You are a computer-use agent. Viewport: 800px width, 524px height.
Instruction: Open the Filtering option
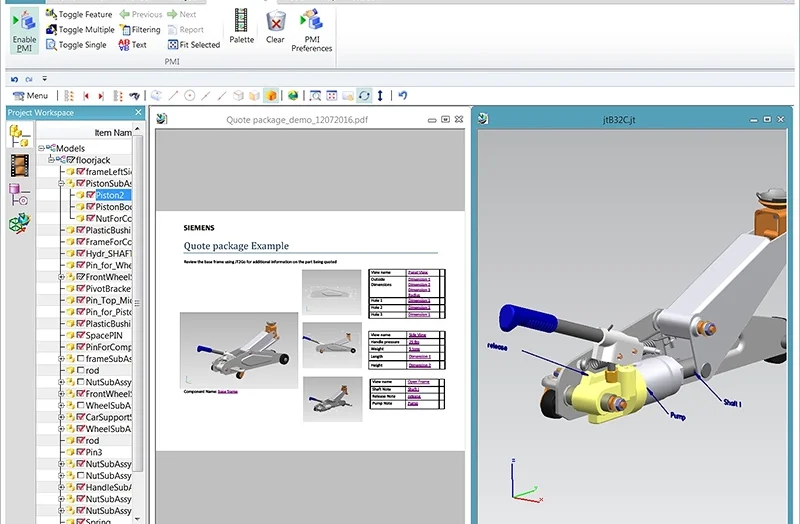[139, 29]
